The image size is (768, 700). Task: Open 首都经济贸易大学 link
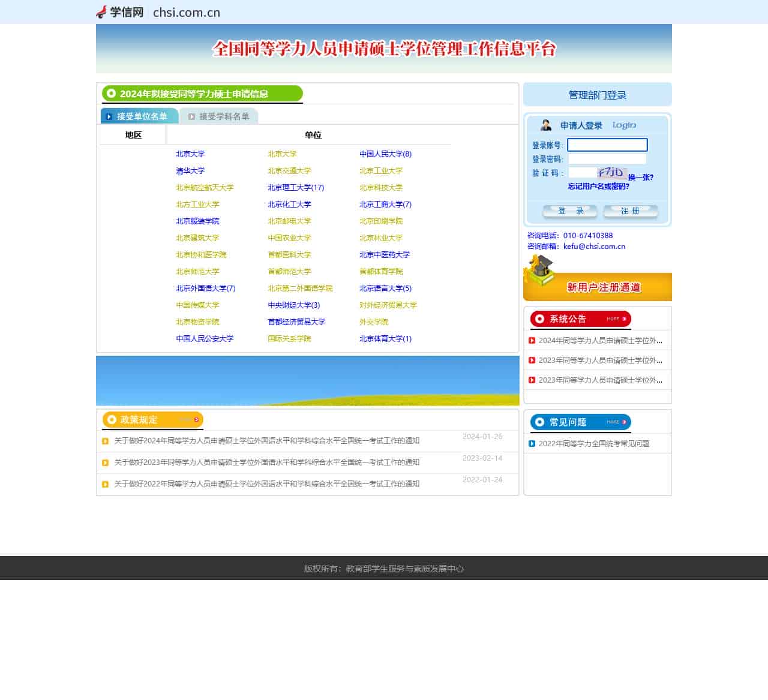[x=296, y=322]
